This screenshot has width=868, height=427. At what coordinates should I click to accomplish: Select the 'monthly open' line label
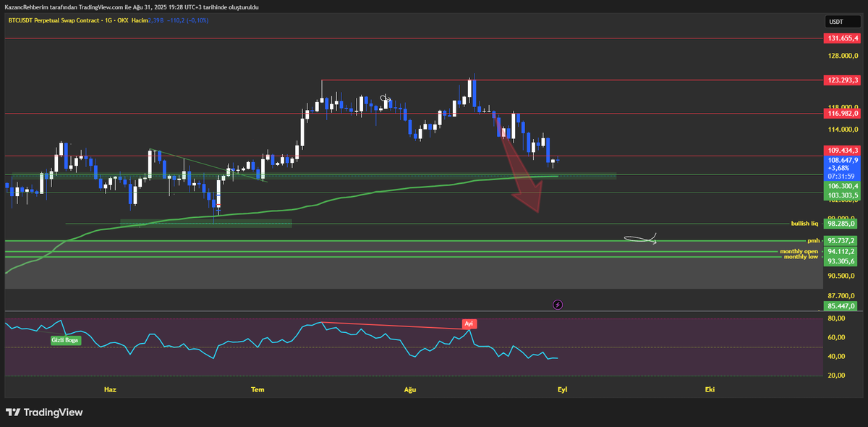[x=799, y=251]
